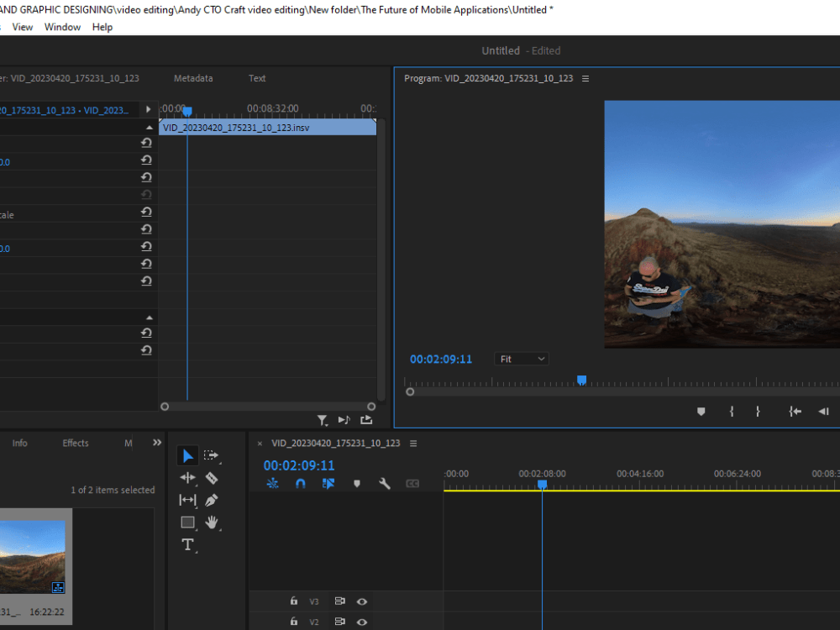Click timeline panel timecode 00:02:09:11
Viewport: 840px width, 630px height.
coord(299,465)
